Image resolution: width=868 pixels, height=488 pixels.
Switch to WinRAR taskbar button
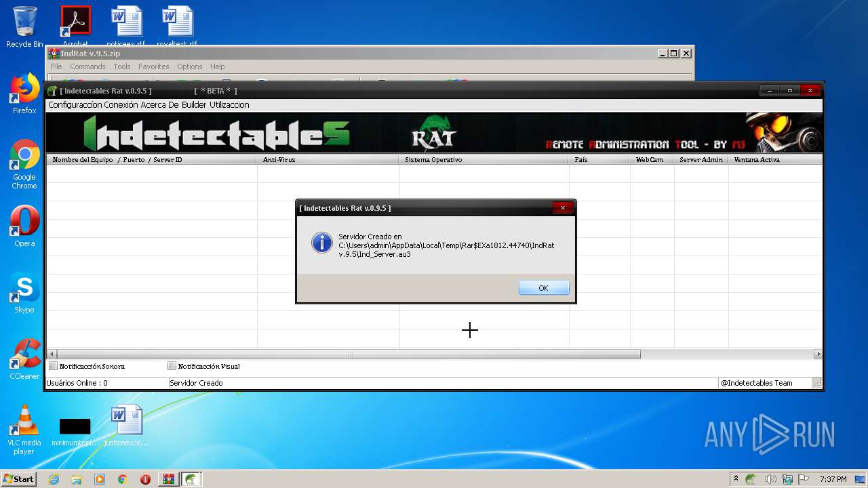coord(169,479)
